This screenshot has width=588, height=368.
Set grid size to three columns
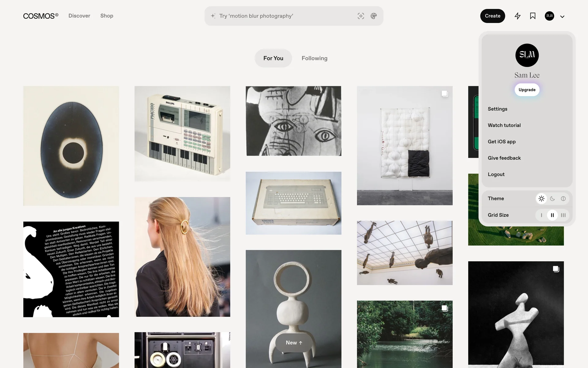coord(563,215)
